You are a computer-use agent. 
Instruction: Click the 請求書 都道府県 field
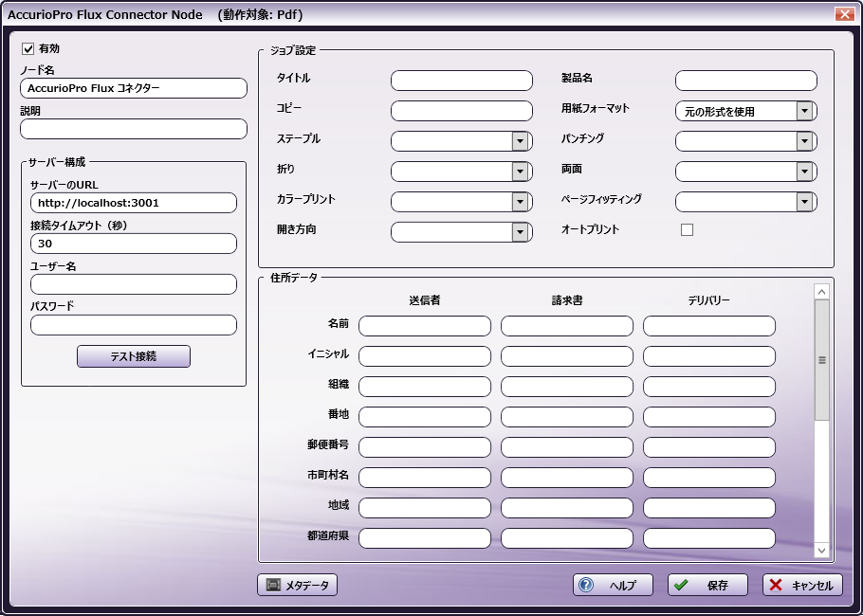pos(567,538)
